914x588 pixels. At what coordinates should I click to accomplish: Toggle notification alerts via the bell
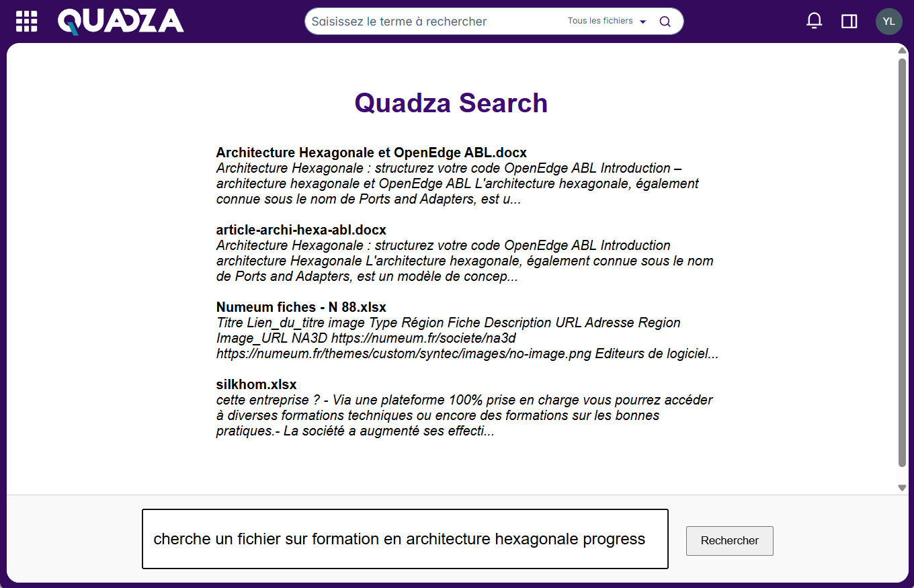pyautogui.click(x=814, y=21)
